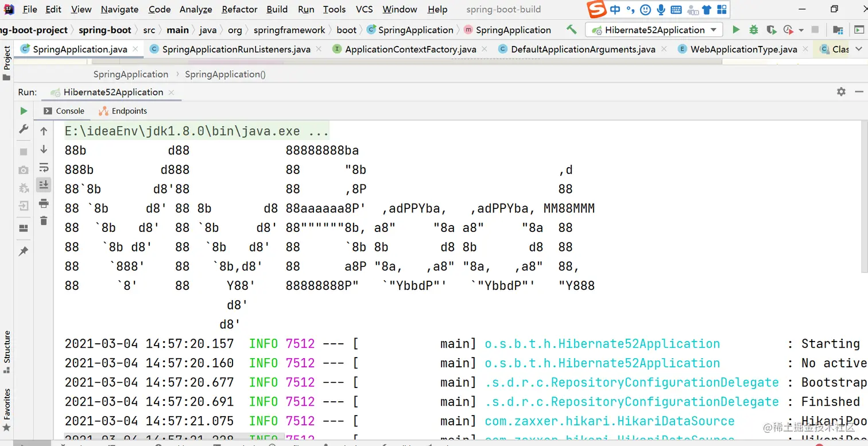Image resolution: width=868 pixels, height=446 pixels.
Task: Restore layout via the layout icon in Run panel
Action: [x=24, y=228]
